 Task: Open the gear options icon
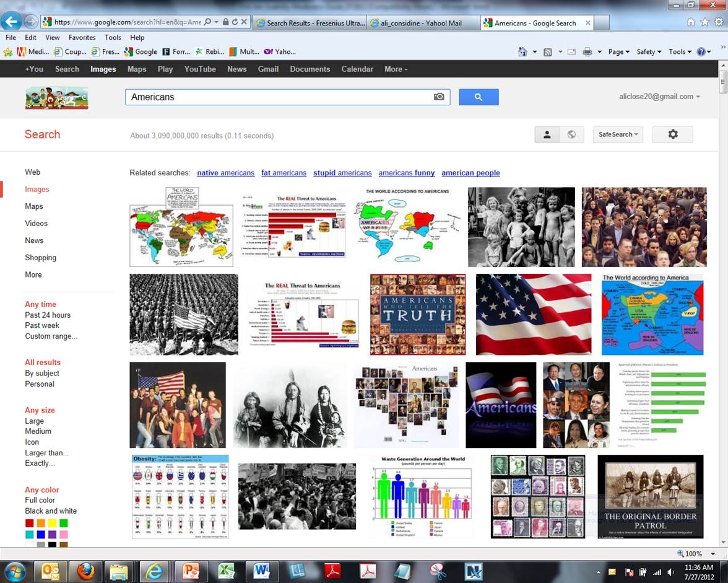click(x=672, y=134)
